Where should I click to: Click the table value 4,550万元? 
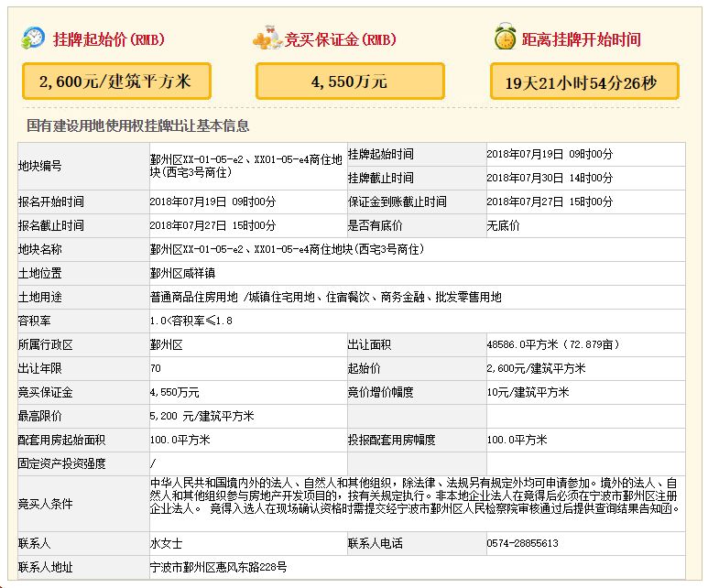(174, 393)
